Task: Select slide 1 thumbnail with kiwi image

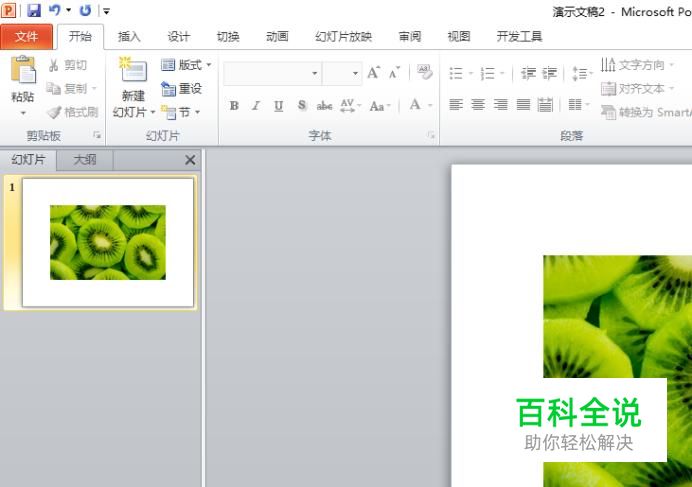Action: point(108,242)
